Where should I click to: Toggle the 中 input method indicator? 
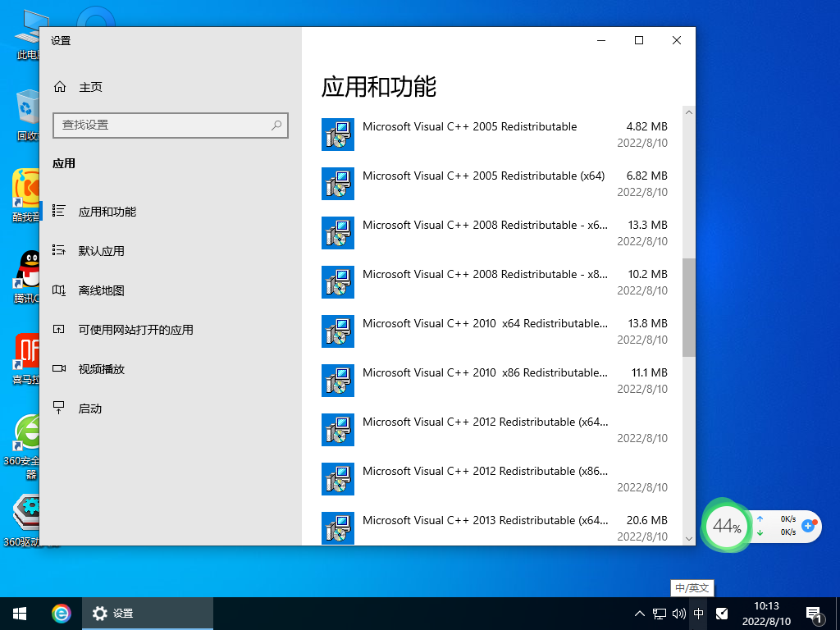(699, 614)
